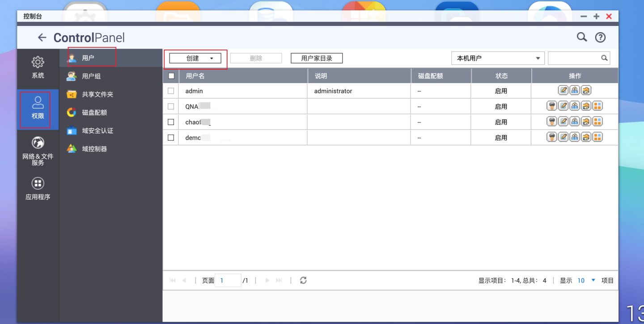This screenshot has height=324, width=644.
Task: Edit shared folder permission of QNA user
Action: click(586, 106)
